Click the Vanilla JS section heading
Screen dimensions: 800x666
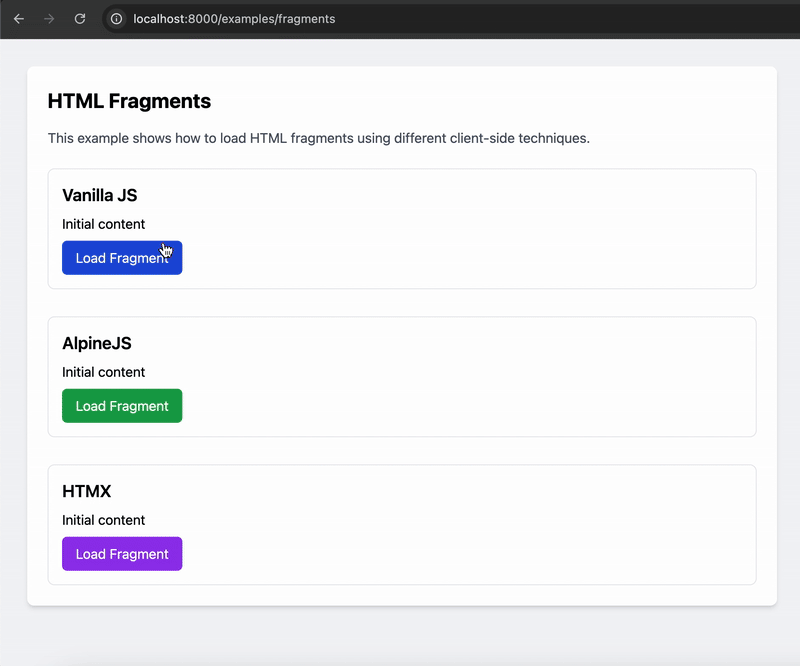point(100,195)
